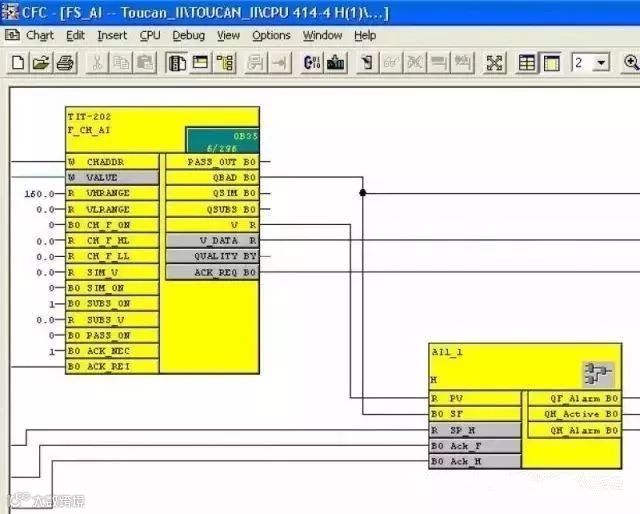Paste with the clipboard icon
Image resolution: width=640 pixels, height=514 pixels.
pos(145,63)
